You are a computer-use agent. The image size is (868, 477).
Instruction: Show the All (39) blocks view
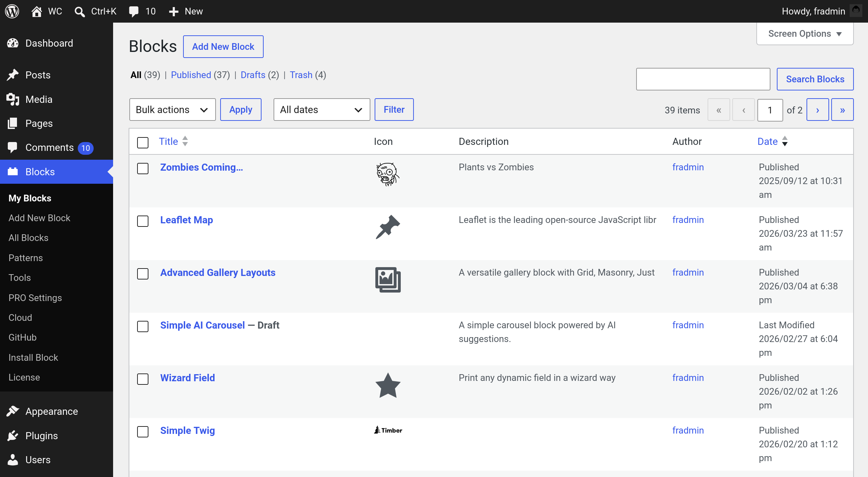point(145,75)
